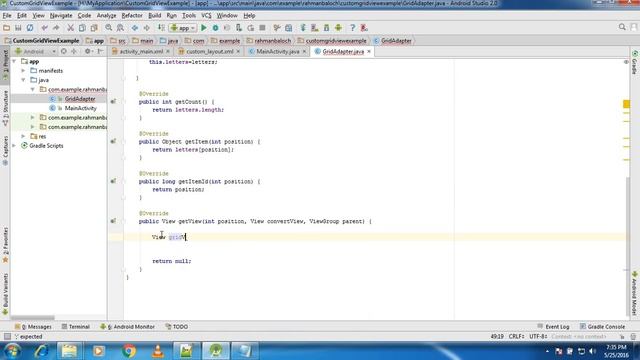Viewport: 640px width, 360px height.
Task: Click the Save All toolbar icon
Action: (18, 28)
